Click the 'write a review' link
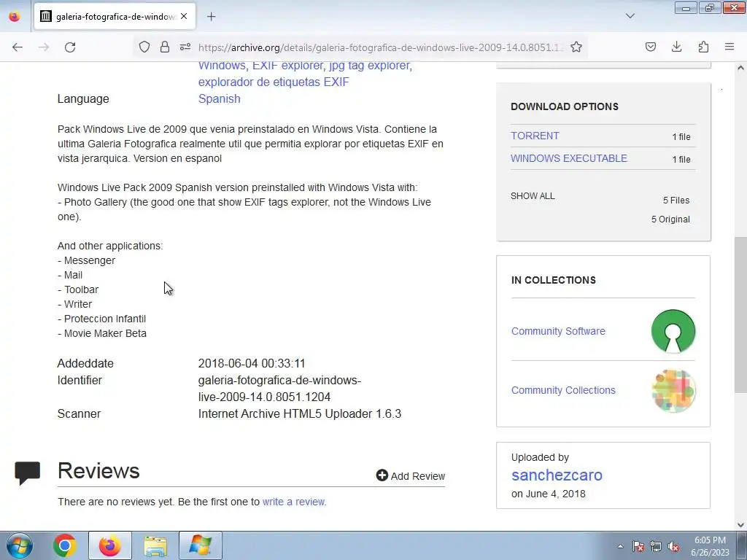Viewport: 747px width, 560px height. click(294, 502)
